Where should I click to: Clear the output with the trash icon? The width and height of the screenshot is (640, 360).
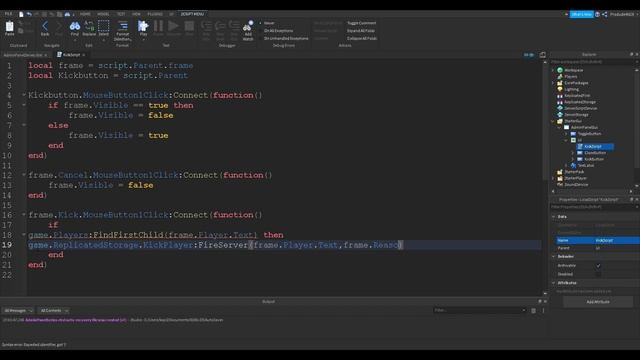coord(533,311)
